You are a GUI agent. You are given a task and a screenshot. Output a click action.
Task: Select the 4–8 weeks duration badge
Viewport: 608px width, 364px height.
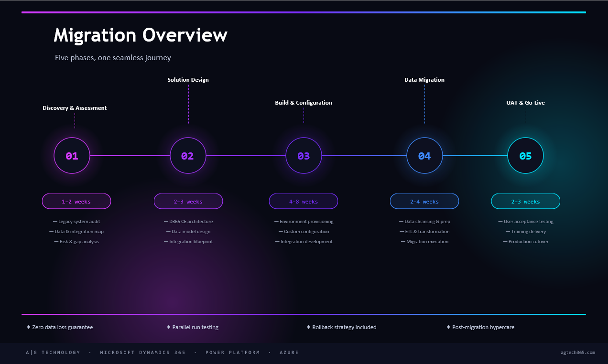[304, 202]
